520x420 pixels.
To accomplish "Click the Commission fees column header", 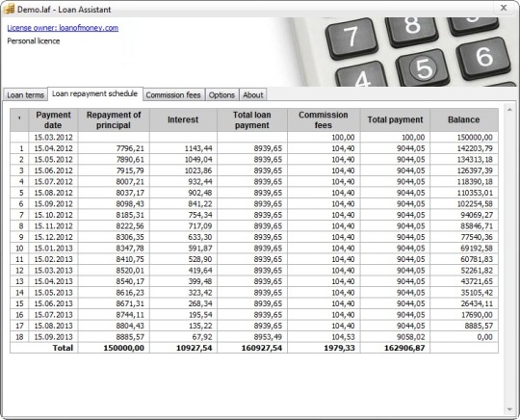I will click(x=324, y=119).
